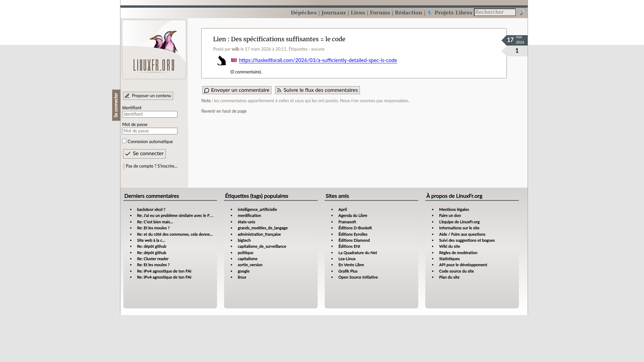Open the Dépêches menu item

303,13
